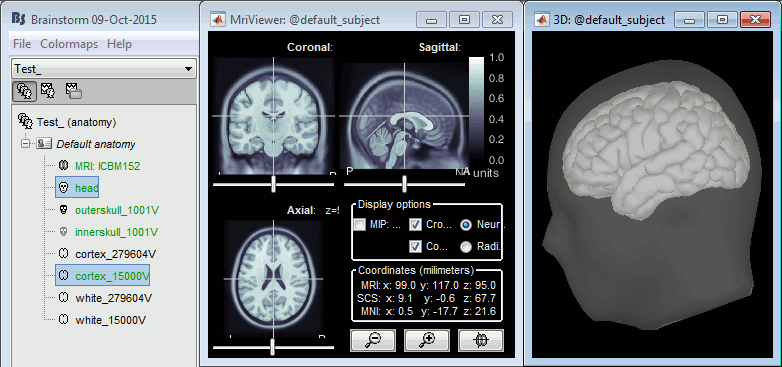Open the File menu
This screenshot has height=367, width=782.
pyautogui.click(x=22, y=44)
